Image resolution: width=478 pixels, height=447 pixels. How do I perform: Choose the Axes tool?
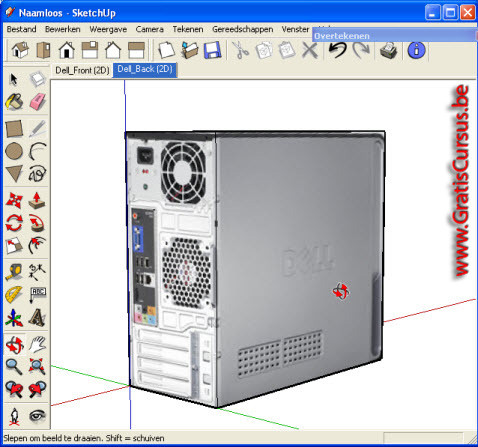(x=14, y=317)
